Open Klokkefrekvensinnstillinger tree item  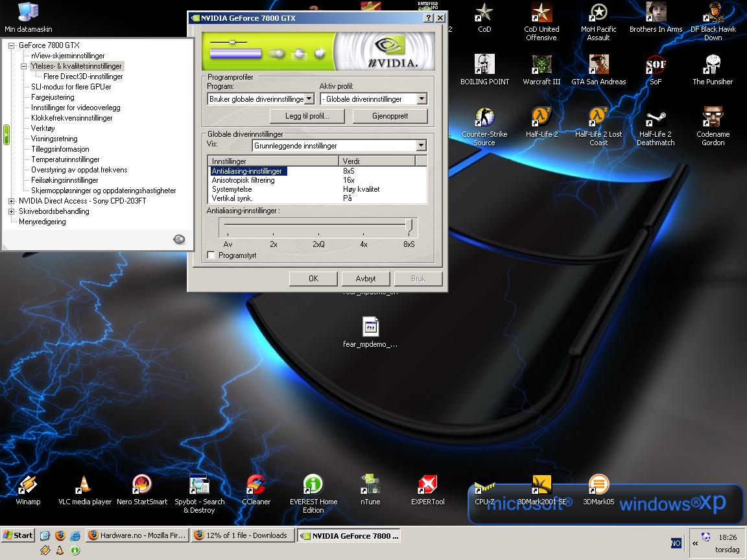click(x=71, y=117)
